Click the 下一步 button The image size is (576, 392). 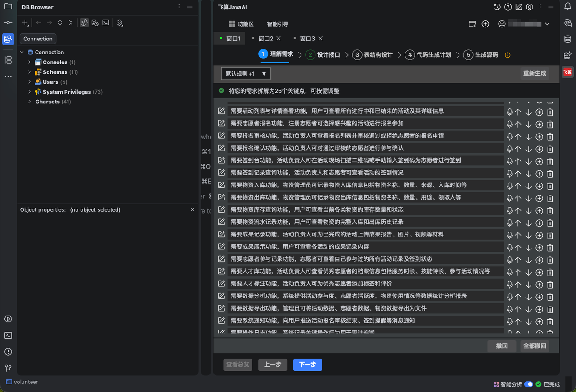pos(308,365)
